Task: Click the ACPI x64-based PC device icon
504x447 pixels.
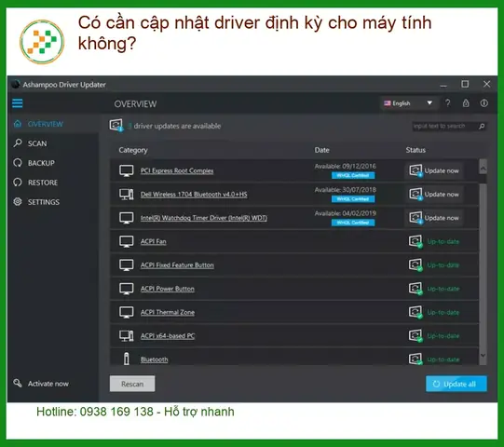Action: click(x=127, y=336)
